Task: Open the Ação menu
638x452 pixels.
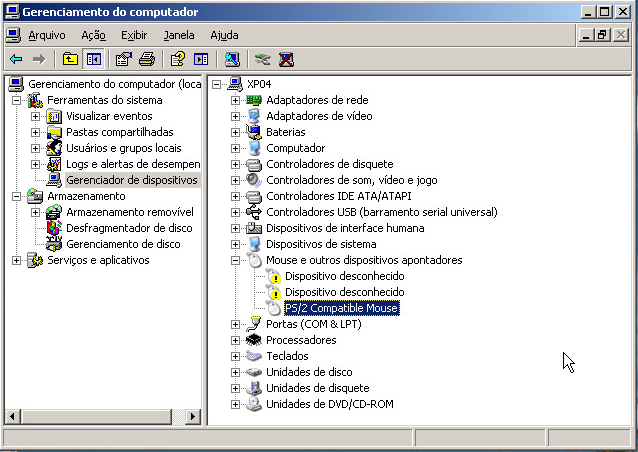Action: [x=93, y=35]
